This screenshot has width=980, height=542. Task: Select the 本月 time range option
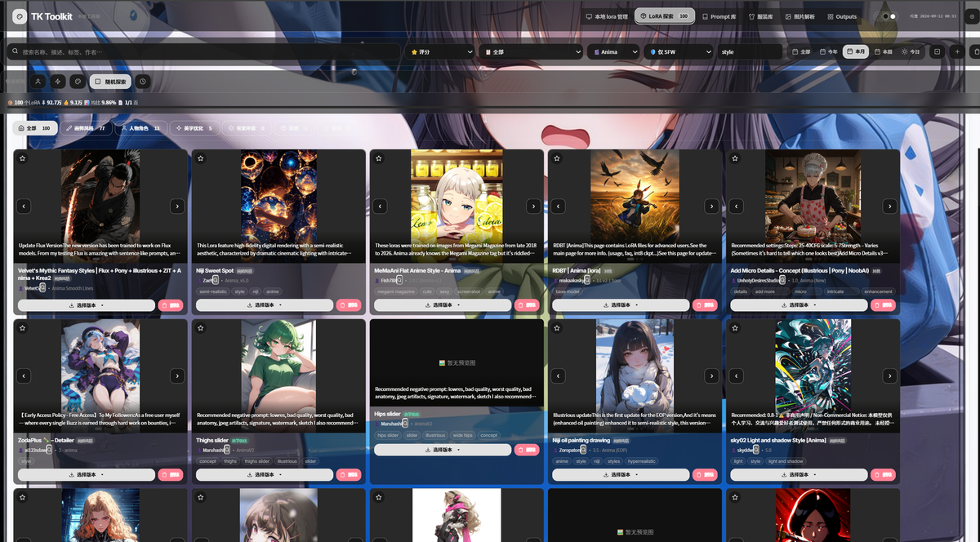[x=855, y=51]
